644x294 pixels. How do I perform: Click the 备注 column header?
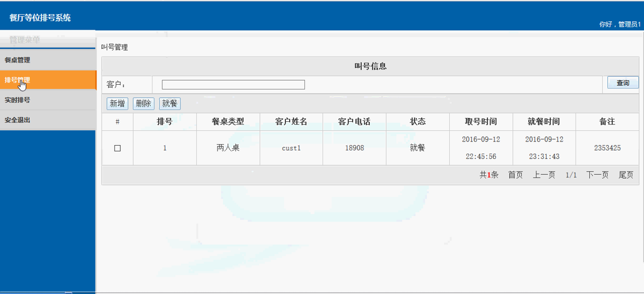pyautogui.click(x=607, y=121)
